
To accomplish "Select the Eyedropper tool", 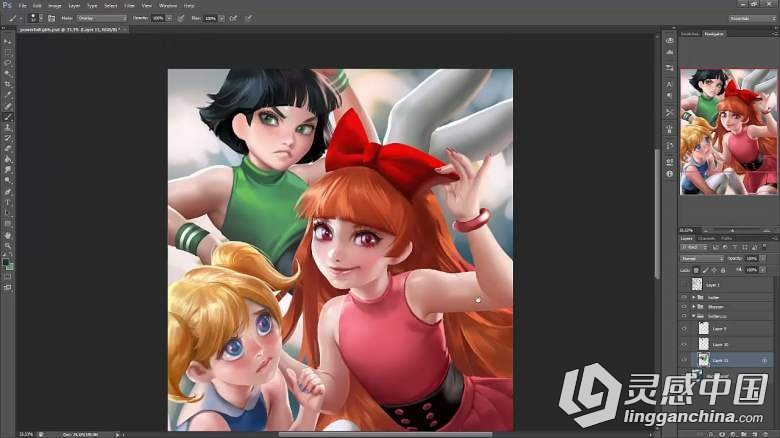I will pos(7,95).
